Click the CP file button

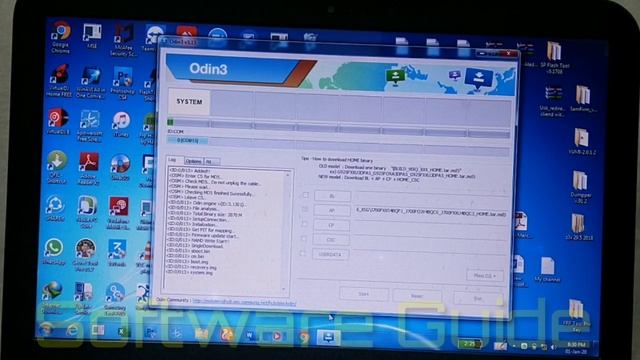tap(331, 225)
